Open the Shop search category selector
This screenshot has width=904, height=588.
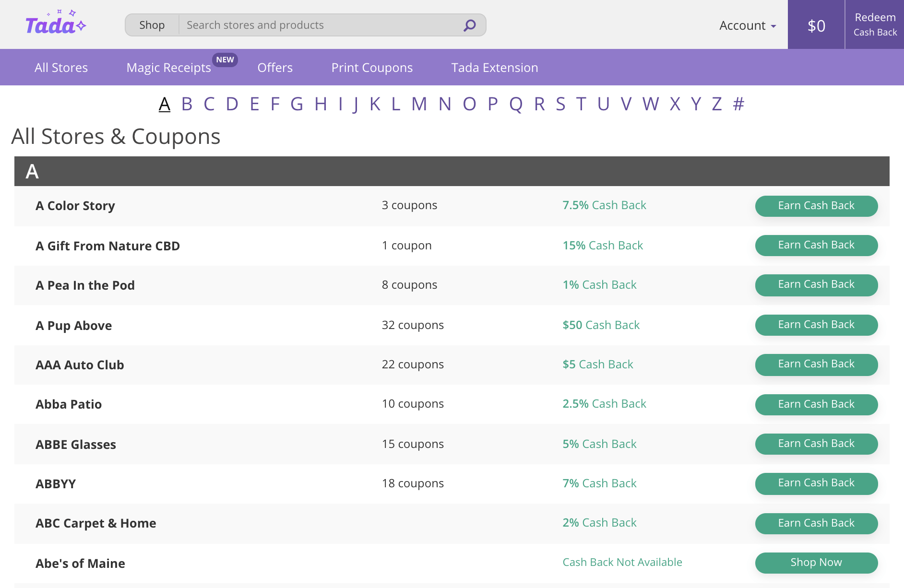(152, 25)
